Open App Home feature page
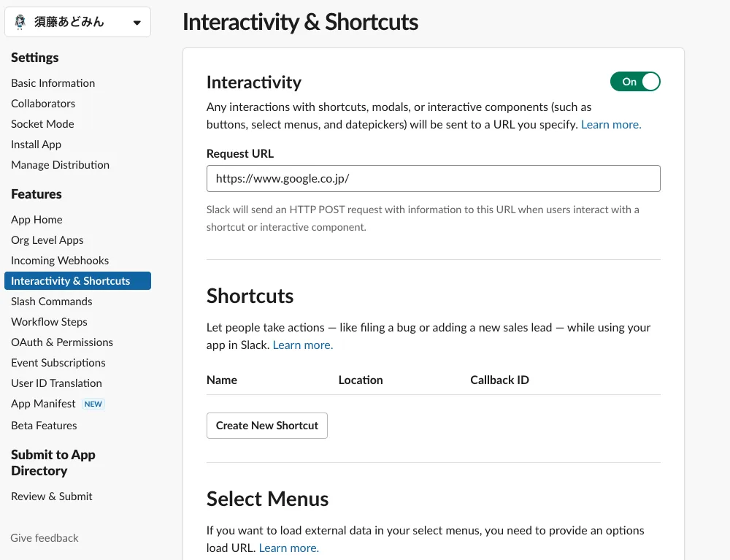Image resolution: width=730 pixels, height=560 pixels. pyautogui.click(x=36, y=220)
